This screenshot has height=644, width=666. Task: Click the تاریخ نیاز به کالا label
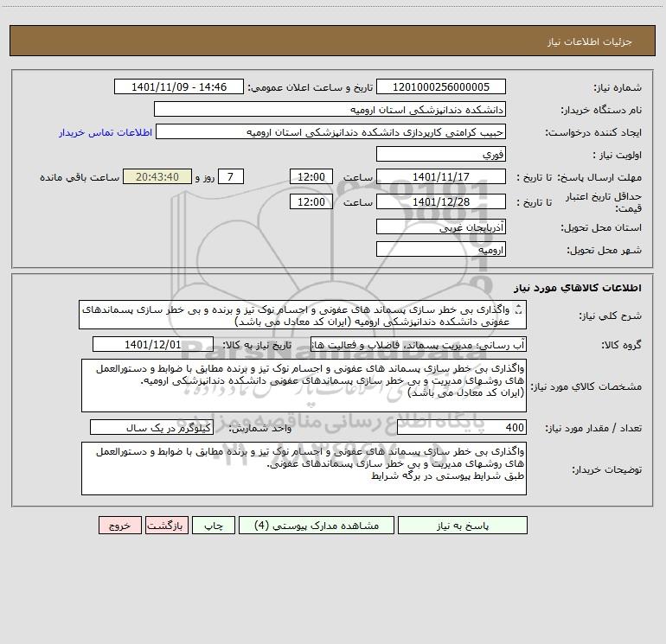(x=258, y=345)
